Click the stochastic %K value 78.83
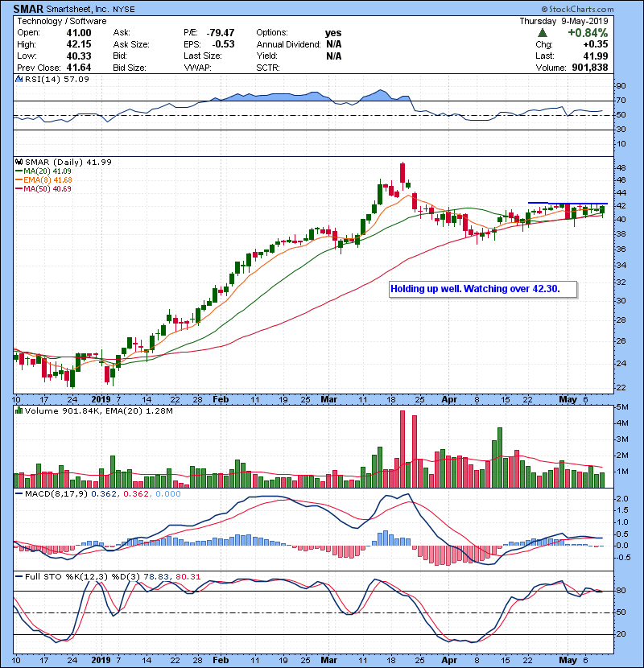This screenshot has height=668, width=644. pyautogui.click(x=155, y=576)
